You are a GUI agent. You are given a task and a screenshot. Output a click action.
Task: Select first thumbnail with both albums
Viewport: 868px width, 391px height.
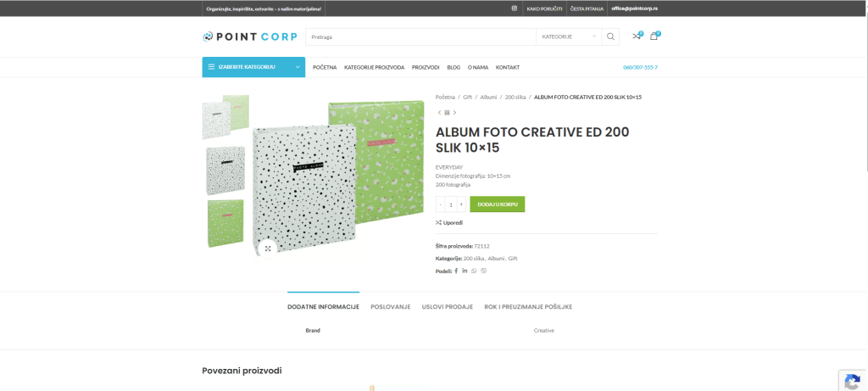pos(225,117)
